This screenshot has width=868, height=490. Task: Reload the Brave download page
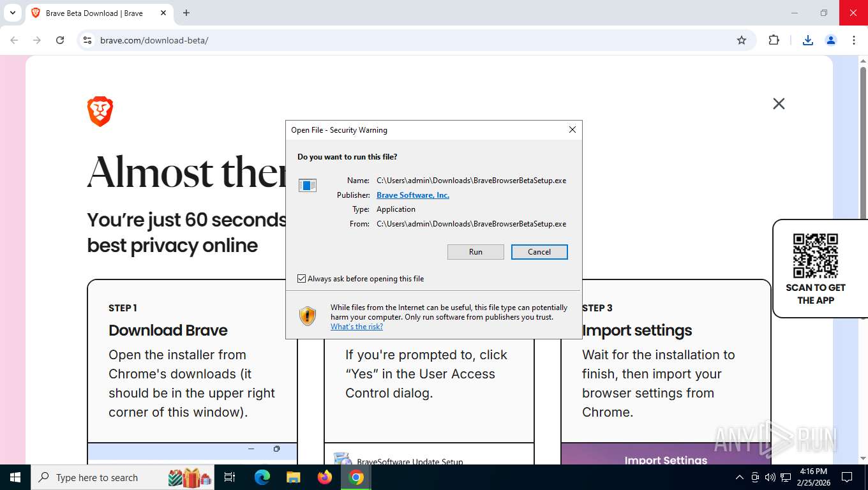pos(60,40)
